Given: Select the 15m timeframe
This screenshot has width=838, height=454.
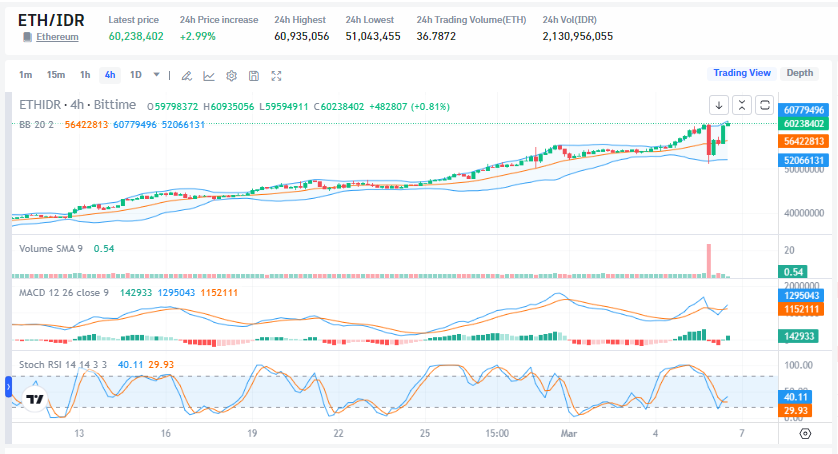Looking at the screenshot, I should click(56, 75).
